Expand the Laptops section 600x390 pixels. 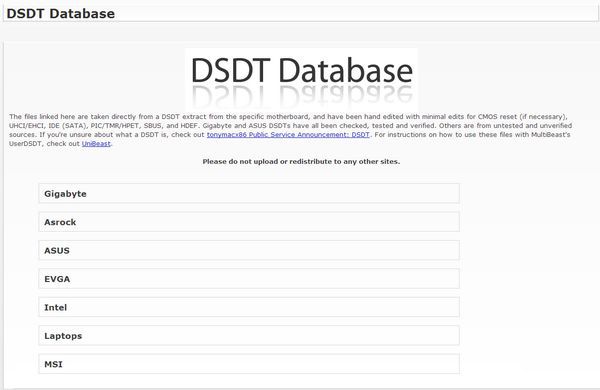pyautogui.click(x=249, y=336)
